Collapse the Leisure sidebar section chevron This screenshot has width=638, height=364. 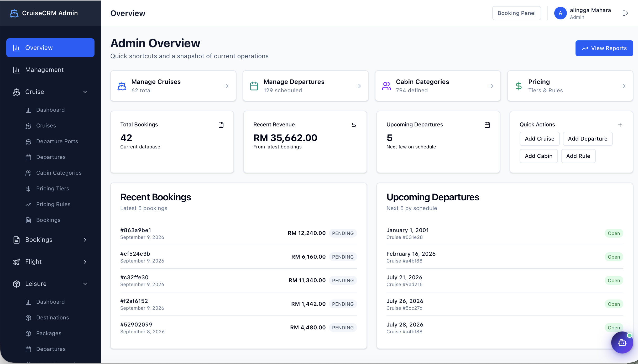pyautogui.click(x=85, y=284)
